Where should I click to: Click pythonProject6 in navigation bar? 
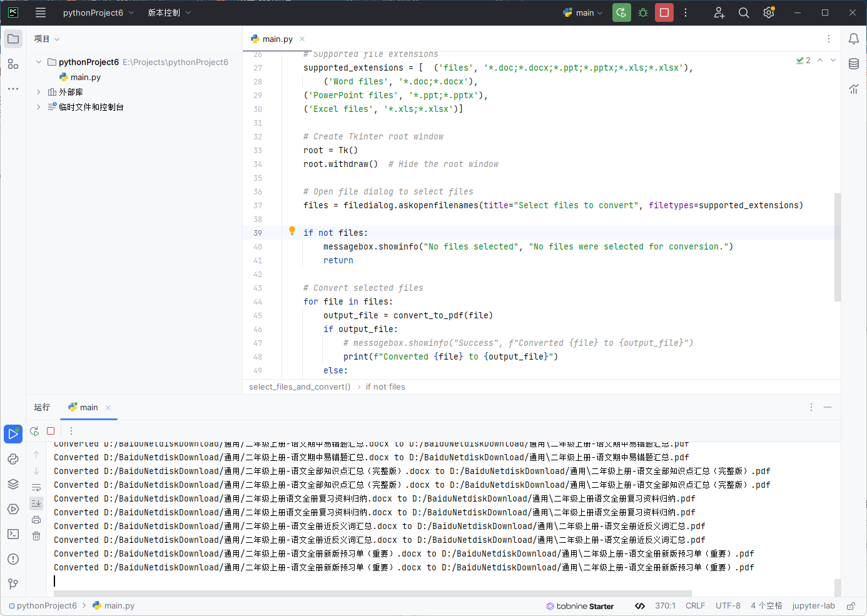click(43, 606)
